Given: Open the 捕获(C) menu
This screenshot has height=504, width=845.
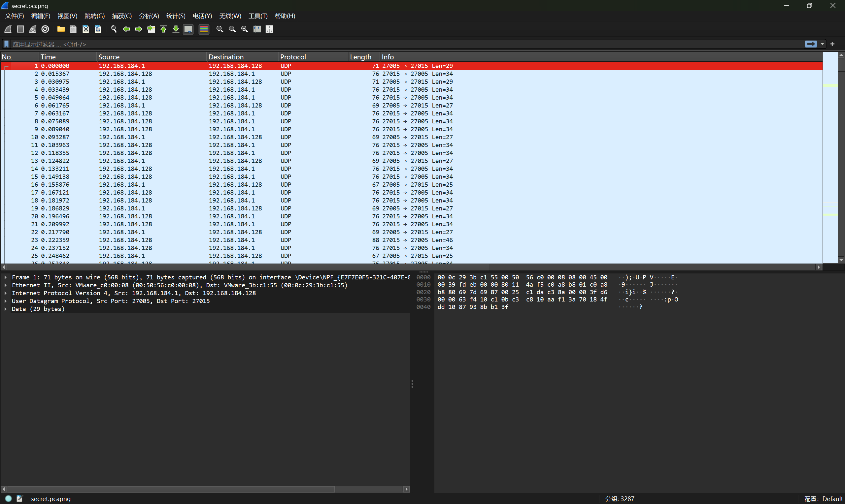Looking at the screenshot, I should pyautogui.click(x=122, y=16).
